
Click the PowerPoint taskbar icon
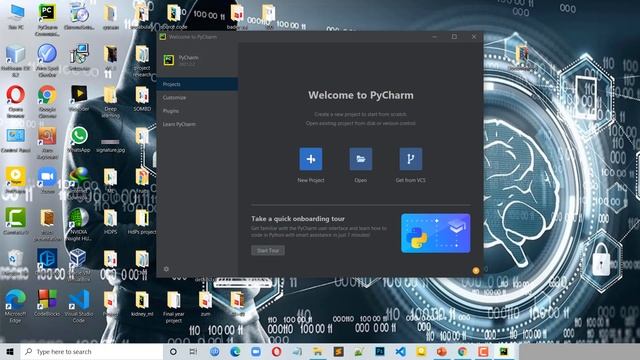pyautogui.click(x=442, y=351)
